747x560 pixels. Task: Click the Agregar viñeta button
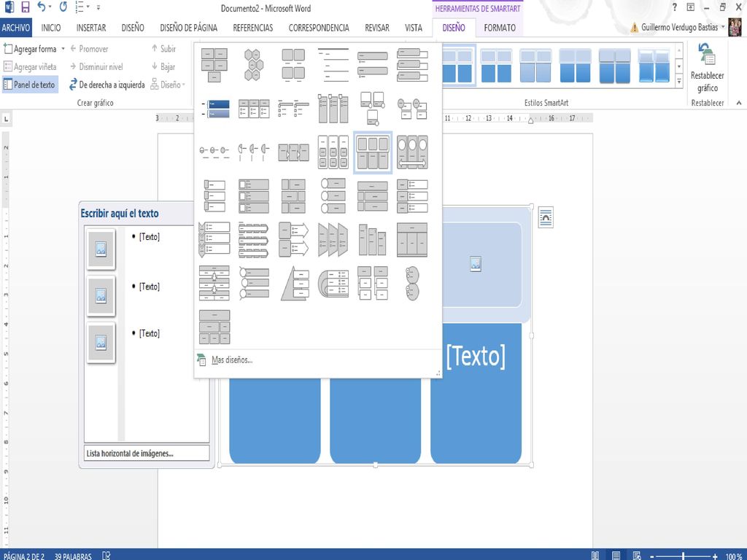[x=30, y=66]
